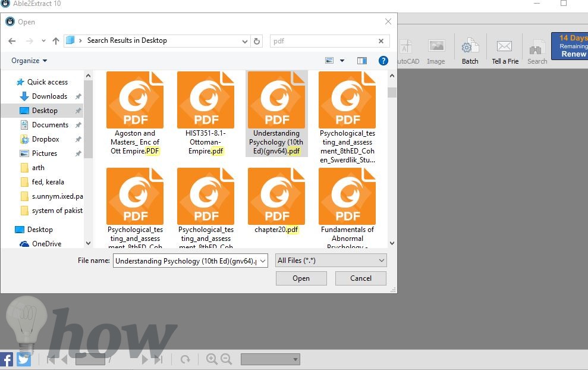588x370 pixels.
Task: Zoom out with magnifier minus icon
Action: (x=226, y=359)
